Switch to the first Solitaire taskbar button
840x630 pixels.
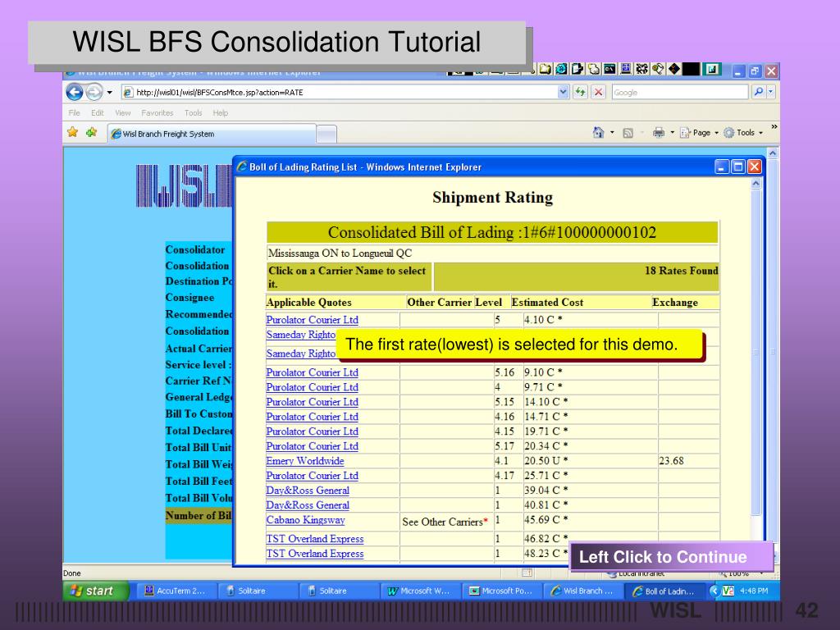tap(257, 591)
